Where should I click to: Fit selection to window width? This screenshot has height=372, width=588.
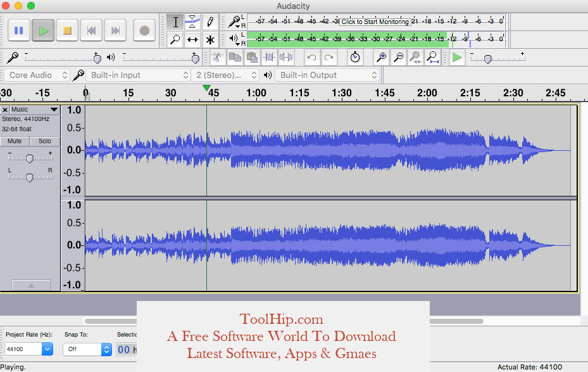click(x=415, y=58)
